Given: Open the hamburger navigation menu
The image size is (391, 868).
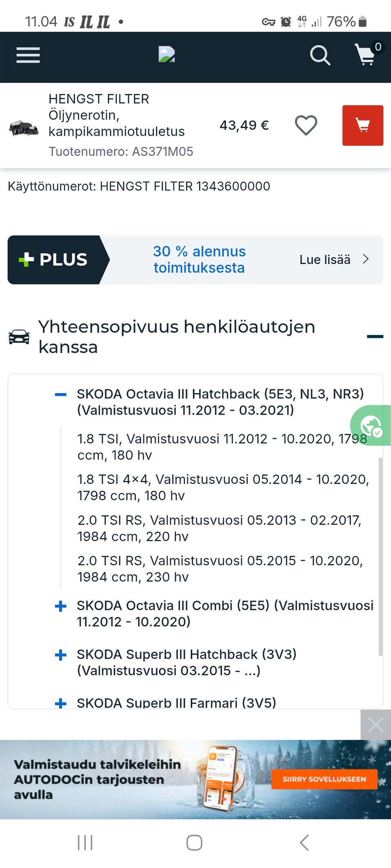Looking at the screenshot, I should point(28,55).
